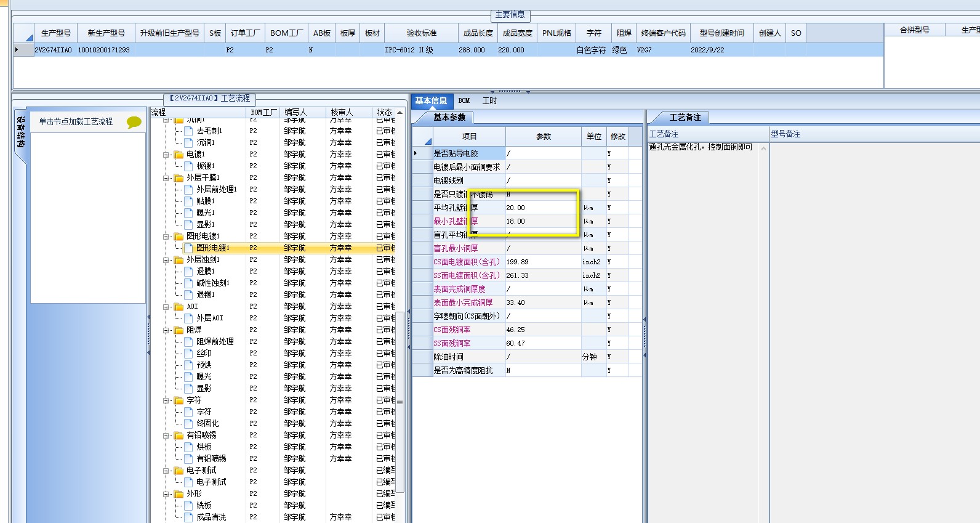Collapse the 电镀1 tree node
Screen dimensions: 980x523
click(166, 155)
